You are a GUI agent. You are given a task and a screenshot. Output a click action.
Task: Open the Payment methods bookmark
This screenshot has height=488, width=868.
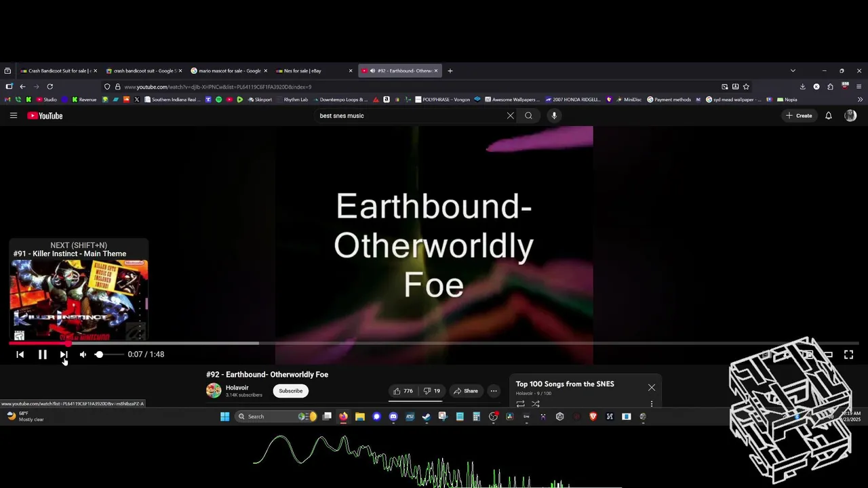pos(669,100)
